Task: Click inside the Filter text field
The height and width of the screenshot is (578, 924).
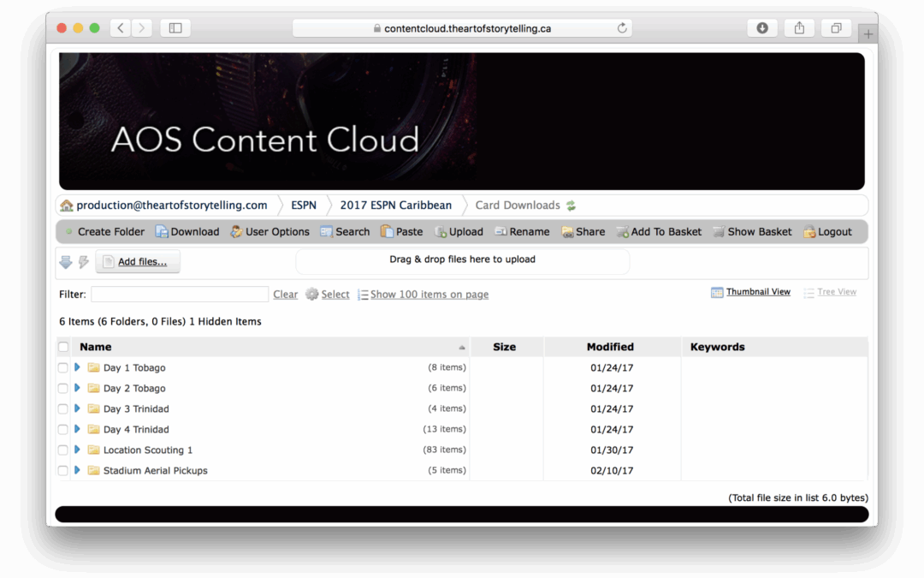Action: [180, 295]
